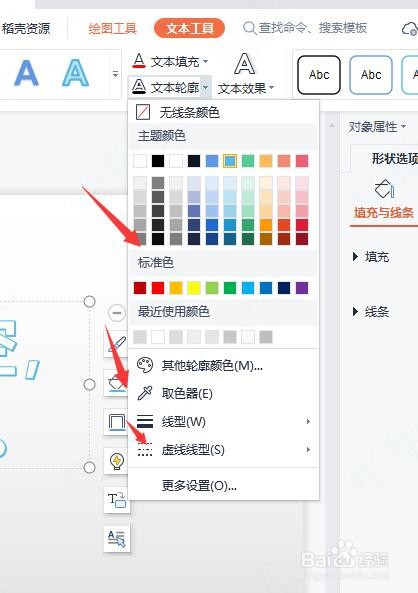The height and width of the screenshot is (593, 418).
Task: Select the first recently used gray swatch
Action: coord(140,337)
